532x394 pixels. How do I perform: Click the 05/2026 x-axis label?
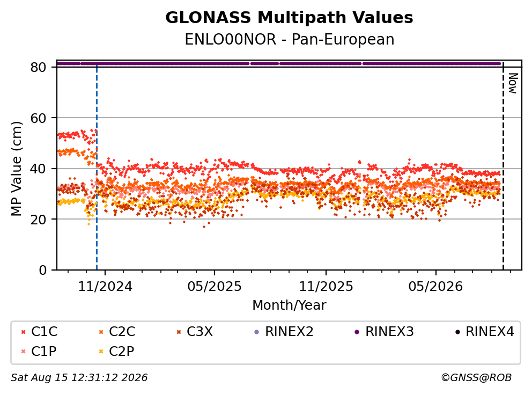click(435, 287)
